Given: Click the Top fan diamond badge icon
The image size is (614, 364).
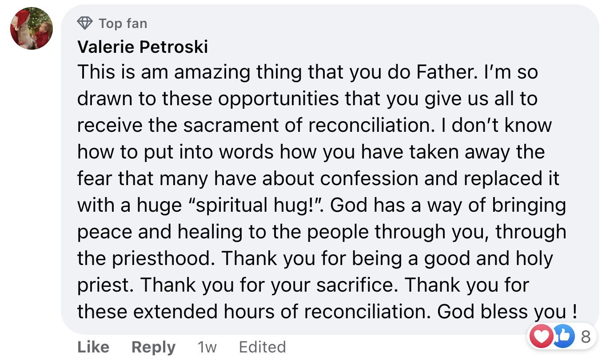Looking at the screenshot, I should coord(84,23).
